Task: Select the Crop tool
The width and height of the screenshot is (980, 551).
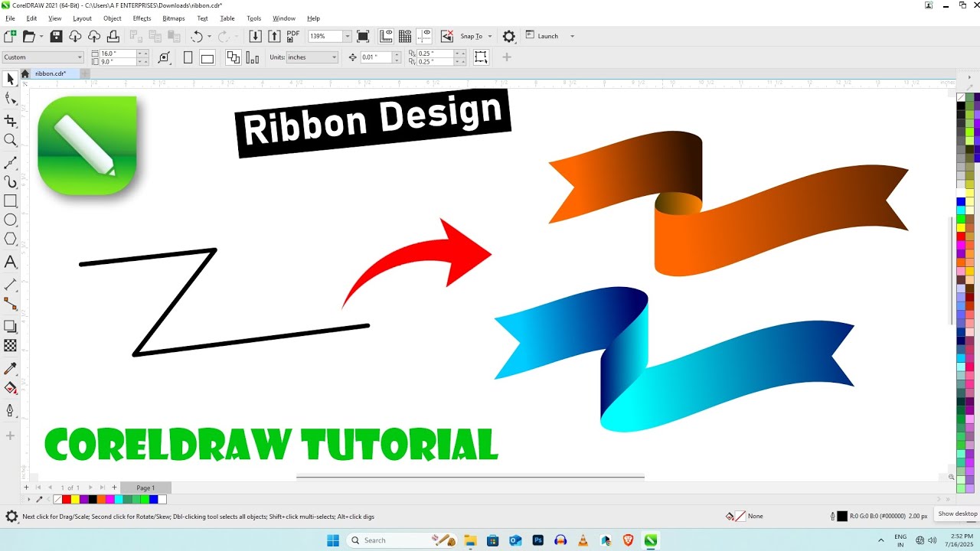Action: click(x=10, y=121)
